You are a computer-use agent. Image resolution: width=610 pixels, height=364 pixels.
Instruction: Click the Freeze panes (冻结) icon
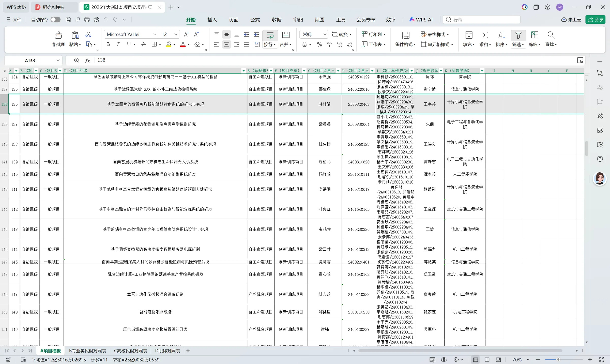pos(535,35)
